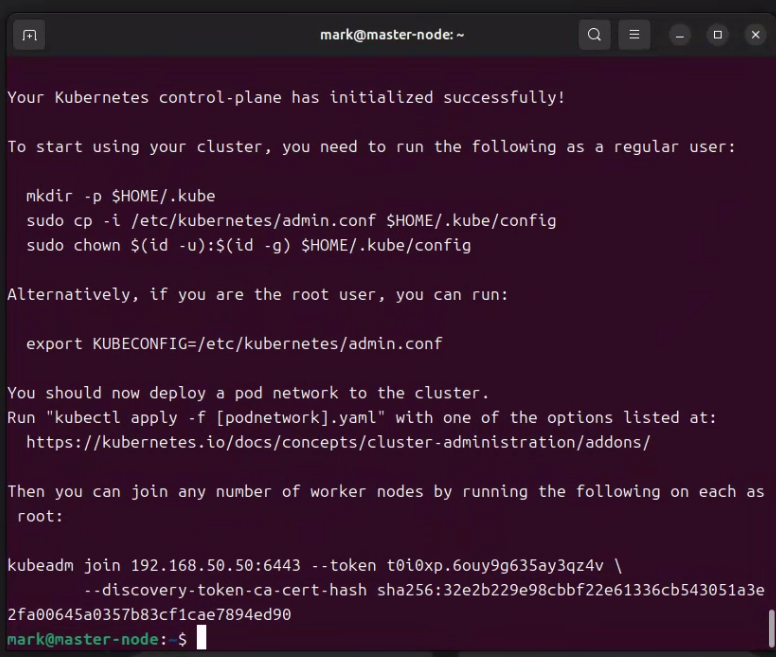
Task: Click the window title mark@master-node
Action: [392, 35]
